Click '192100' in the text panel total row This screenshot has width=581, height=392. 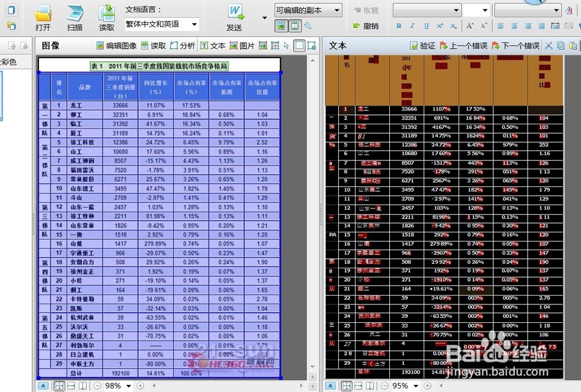tap(411, 372)
